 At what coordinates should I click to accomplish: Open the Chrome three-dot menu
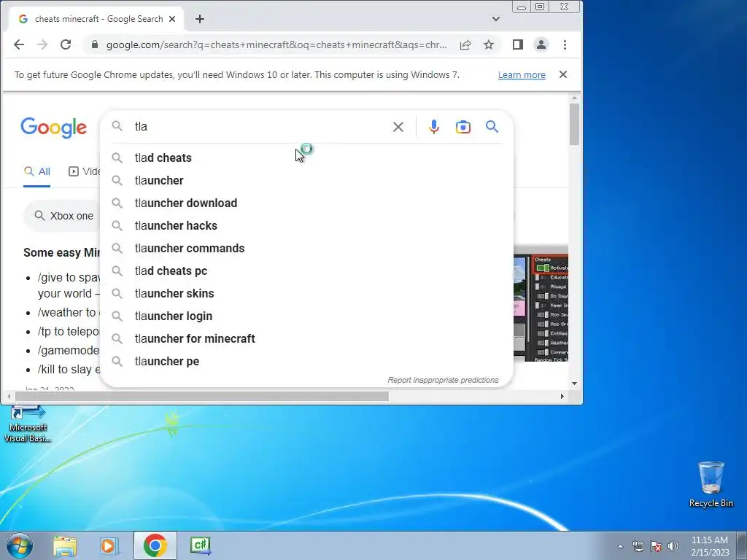coord(565,44)
